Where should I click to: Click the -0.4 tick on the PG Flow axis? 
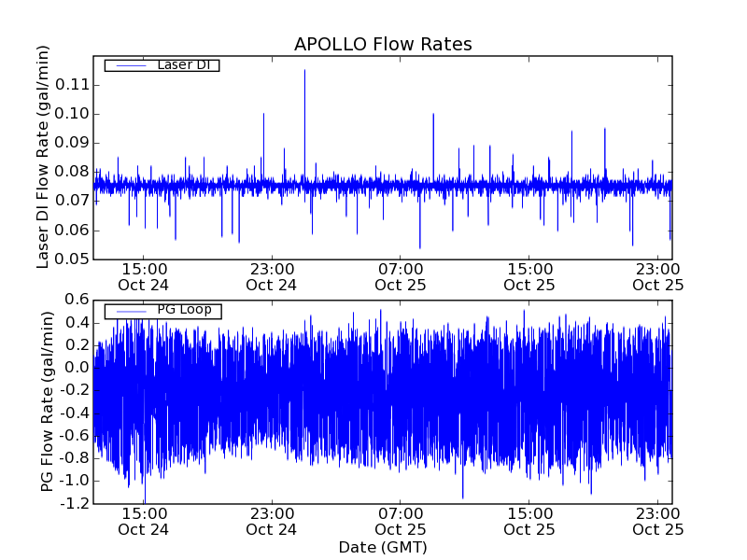click(x=75, y=413)
